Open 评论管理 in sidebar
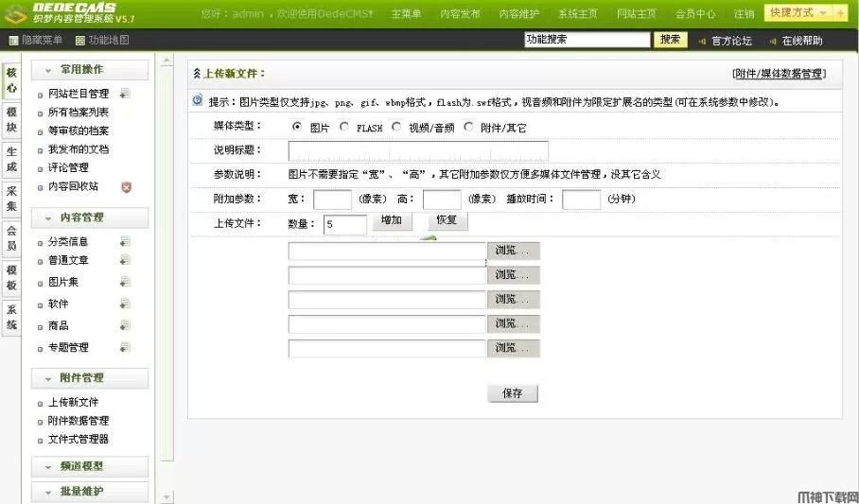859x504 pixels. 68,167
